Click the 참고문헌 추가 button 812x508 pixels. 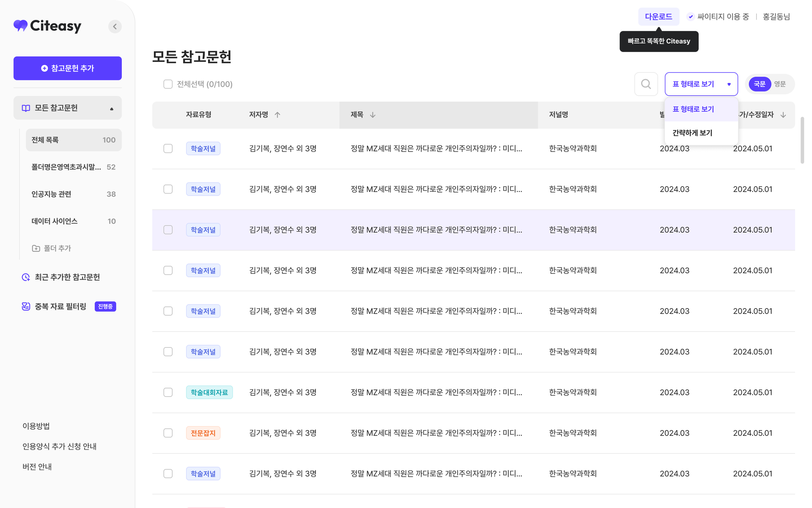point(68,68)
